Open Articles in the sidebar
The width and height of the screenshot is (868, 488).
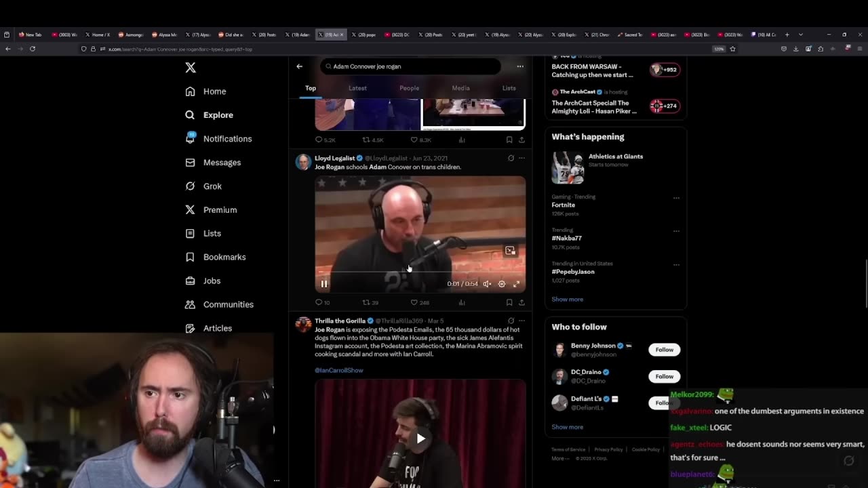208,329
